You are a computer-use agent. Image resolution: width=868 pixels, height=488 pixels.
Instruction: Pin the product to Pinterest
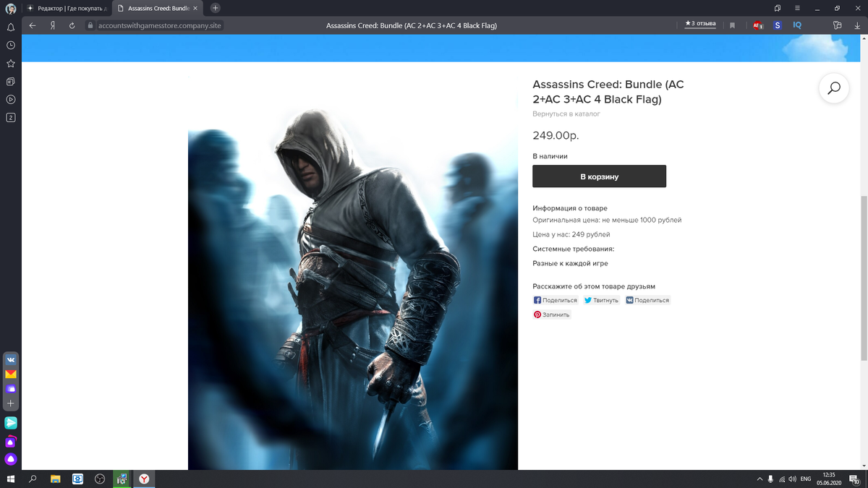pos(551,314)
